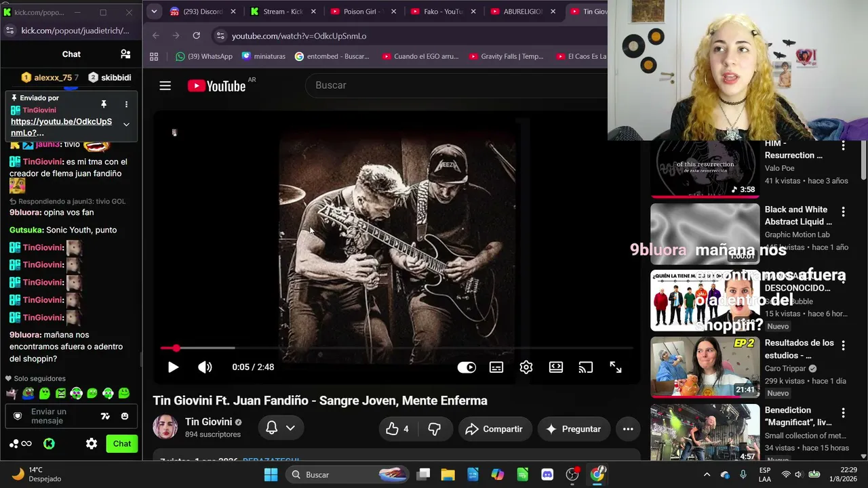The width and height of the screenshot is (868, 488).
Task: Seek on the video progress bar
Action: [x=397, y=348]
